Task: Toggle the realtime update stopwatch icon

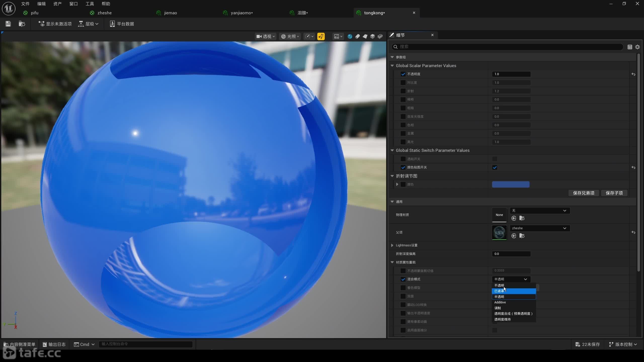Action: (321, 36)
